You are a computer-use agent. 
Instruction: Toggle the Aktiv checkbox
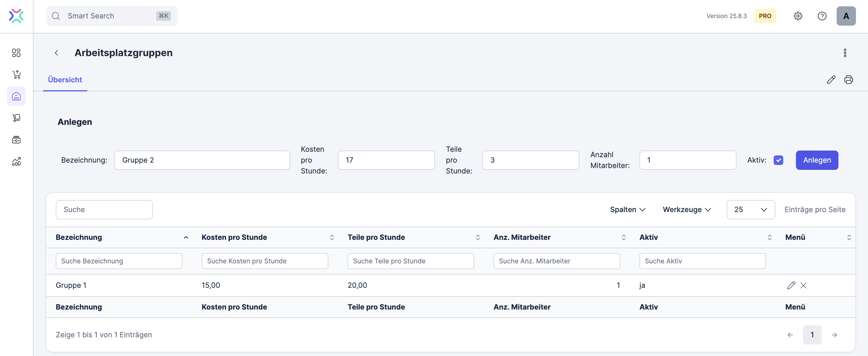pos(778,160)
